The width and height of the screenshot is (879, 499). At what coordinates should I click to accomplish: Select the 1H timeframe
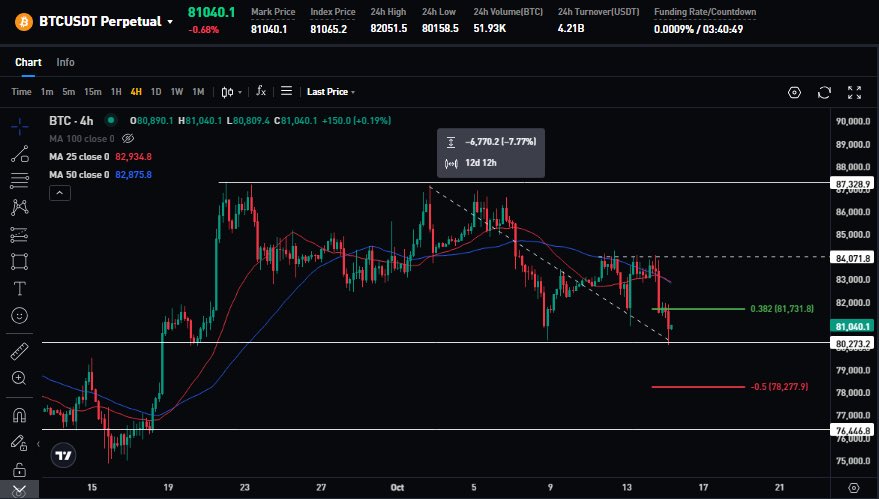point(116,91)
